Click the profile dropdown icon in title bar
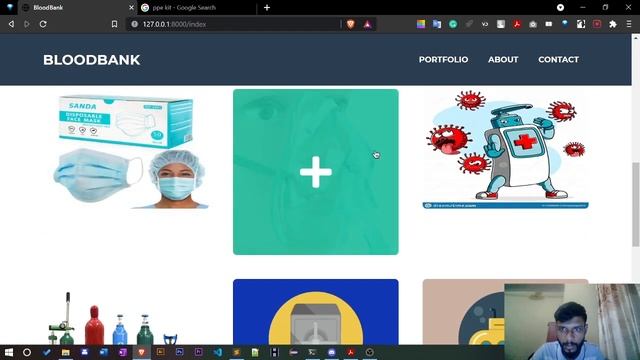This screenshot has height=360, width=640. (560, 7)
